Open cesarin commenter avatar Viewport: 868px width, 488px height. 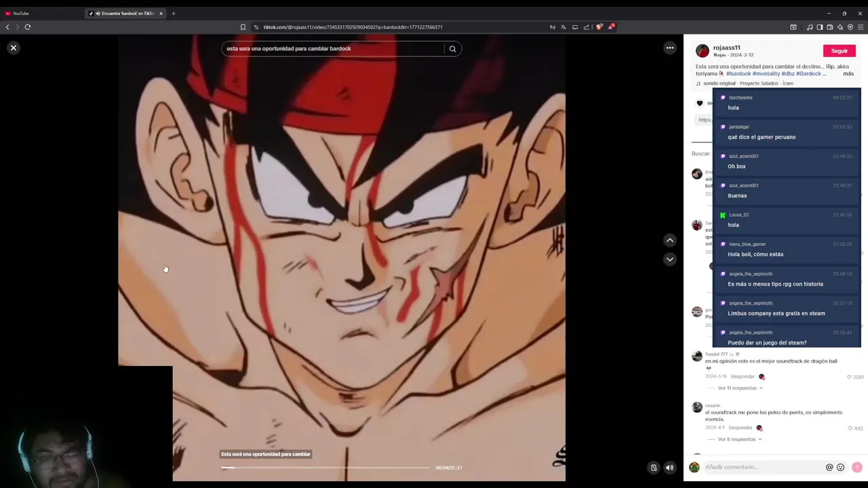(x=696, y=407)
